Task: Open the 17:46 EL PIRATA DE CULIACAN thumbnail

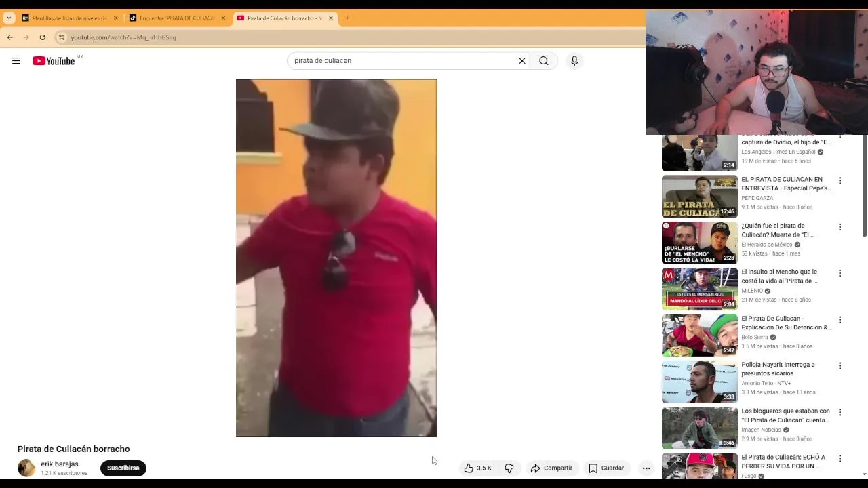Action: (700, 197)
